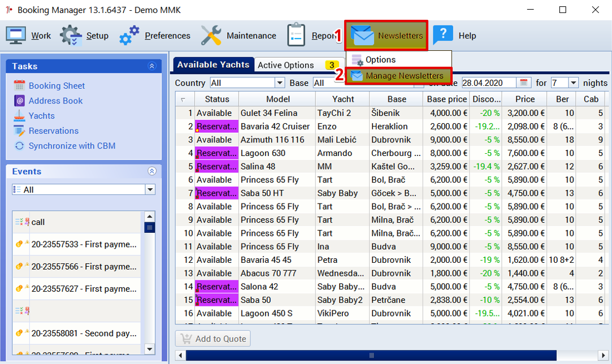This screenshot has height=364, width=612.
Task: Collapse the Tasks panel
Action: point(152,66)
